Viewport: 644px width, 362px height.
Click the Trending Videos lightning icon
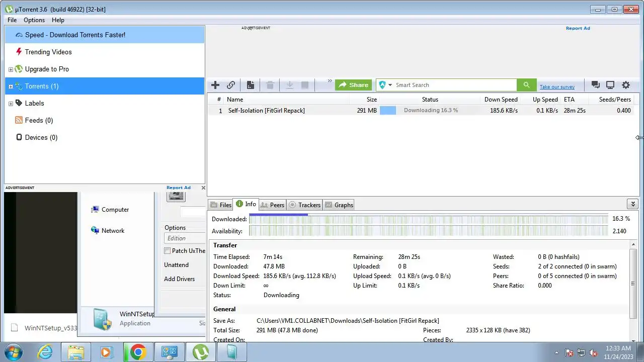tap(19, 52)
